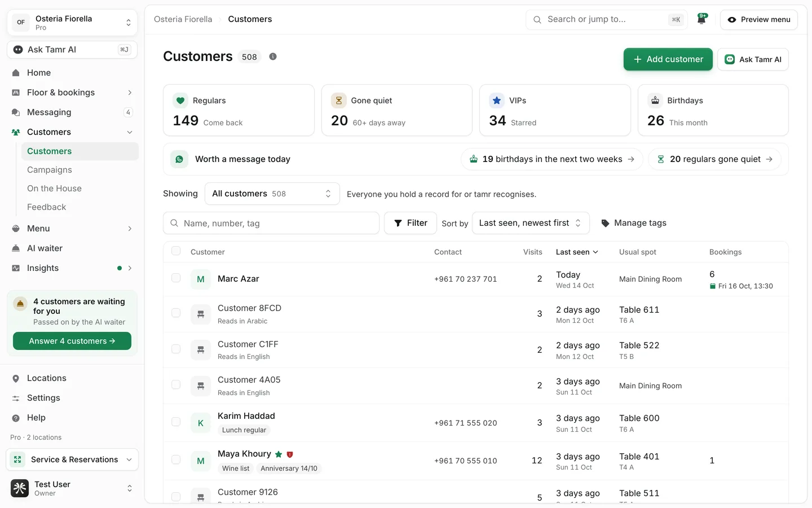This screenshot has width=812, height=508.
Task: Open the Osteria Fiorella workspace switcher
Action: (72, 23)
